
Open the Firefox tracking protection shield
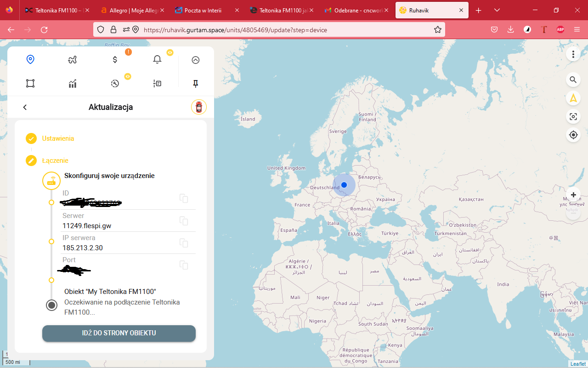(x=101, y=29)
